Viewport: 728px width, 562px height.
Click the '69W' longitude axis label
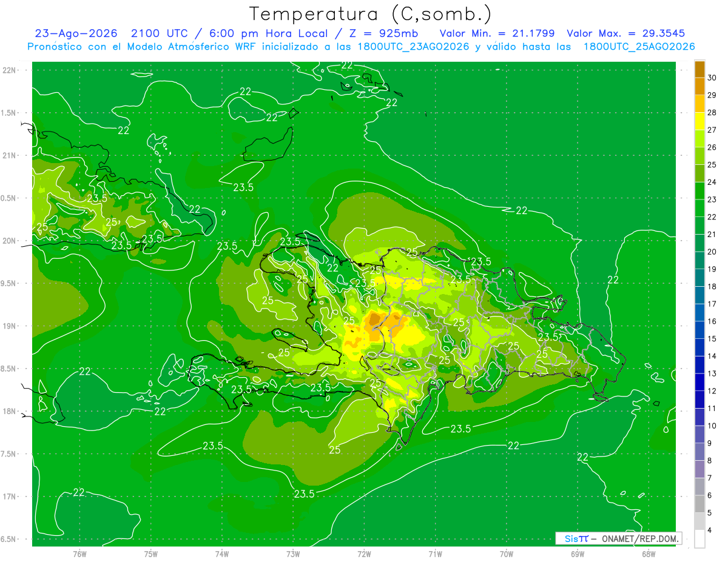coord(578,554)
